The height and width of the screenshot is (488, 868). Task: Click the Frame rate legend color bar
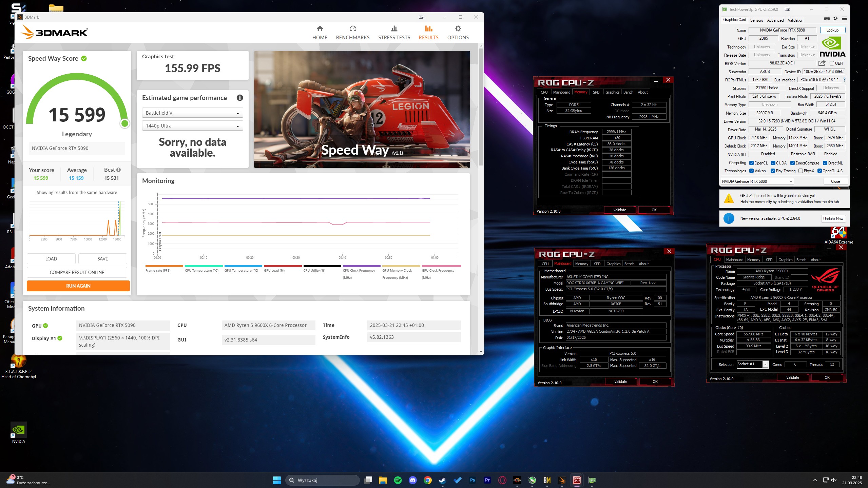tap(164, 266)
